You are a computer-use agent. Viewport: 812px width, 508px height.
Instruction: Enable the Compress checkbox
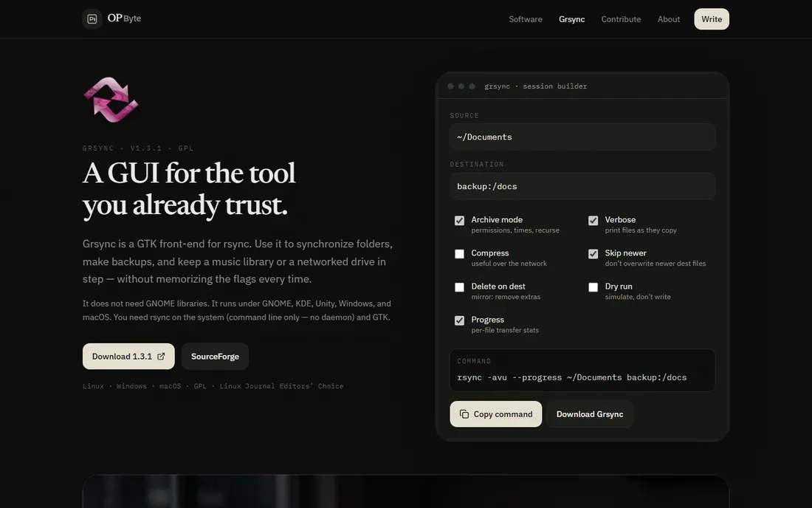459,254
